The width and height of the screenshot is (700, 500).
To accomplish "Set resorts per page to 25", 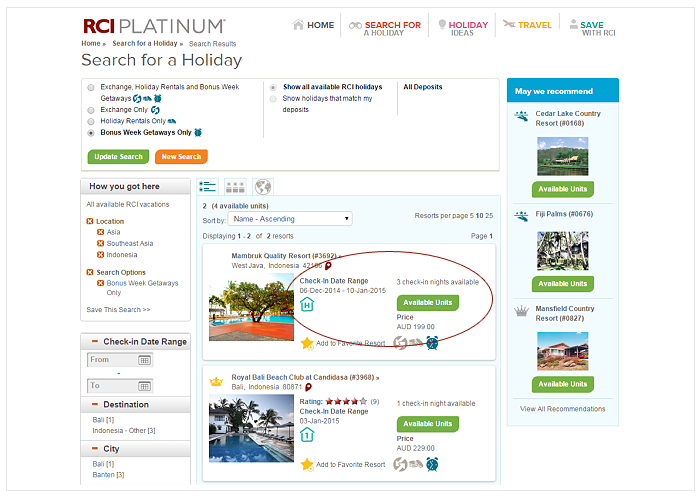I will 489,216.
